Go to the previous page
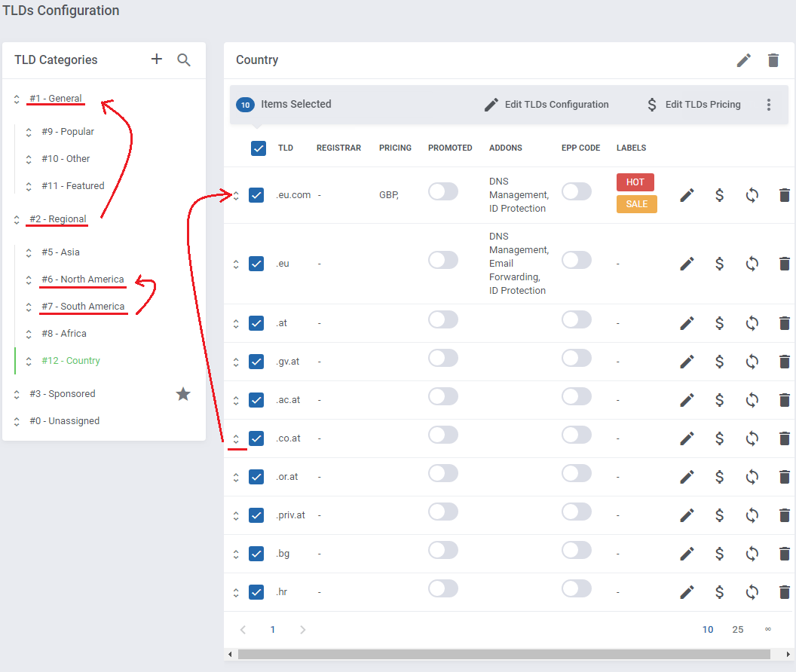This screenshot has width=796, height=672. [243, 630]
